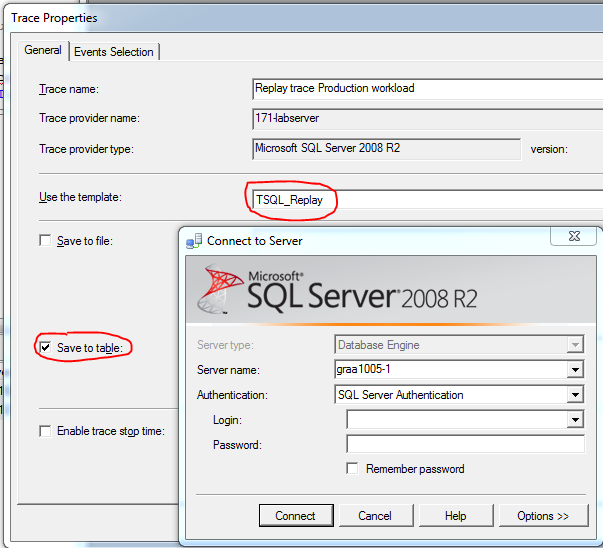The height and width of the screenshot is (548, 603).
Task: Uncheck the Save to table checkbox
Action: click(45, 348)
